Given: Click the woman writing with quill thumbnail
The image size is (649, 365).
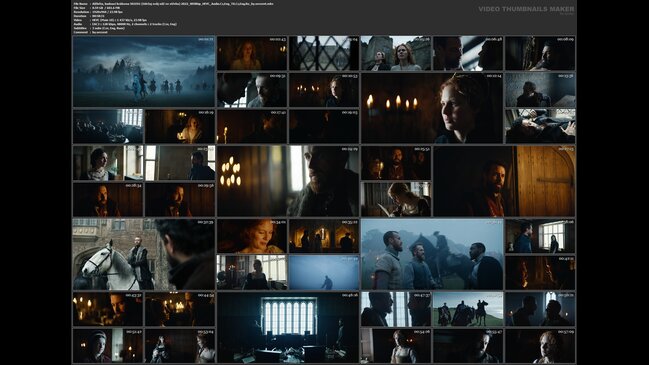Looking at the screenshot, I should pyautogui.click(x=396, y=199).
